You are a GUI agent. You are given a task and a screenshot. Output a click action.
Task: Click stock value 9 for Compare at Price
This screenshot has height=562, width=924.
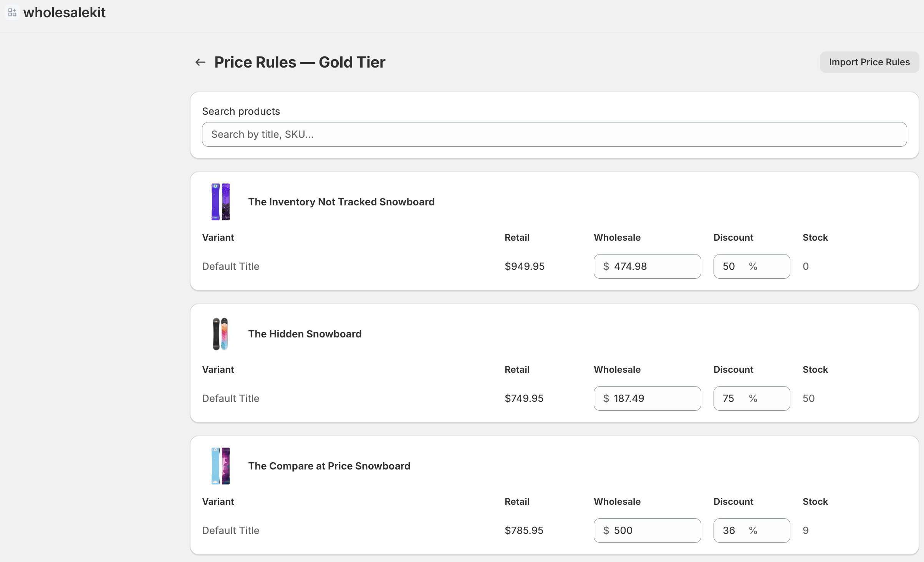(806, 531)
